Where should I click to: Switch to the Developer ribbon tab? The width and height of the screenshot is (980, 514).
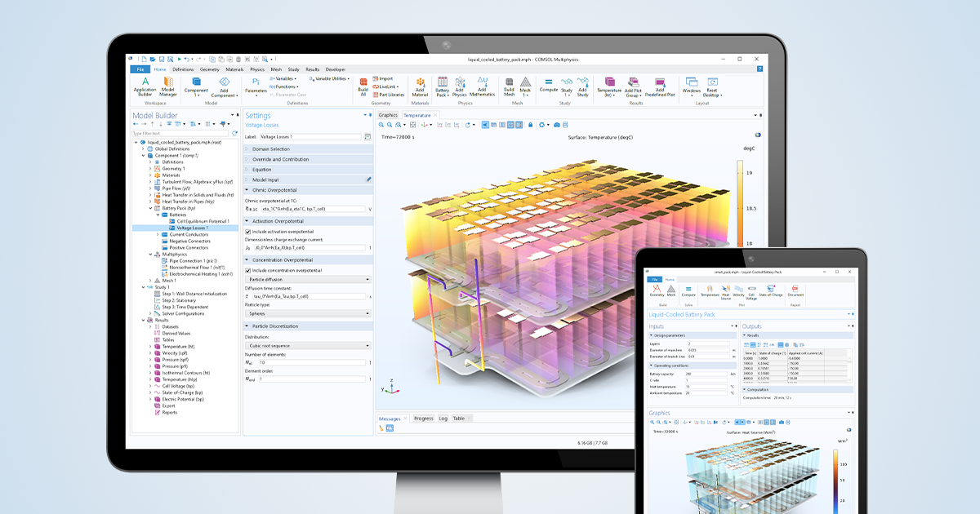tap(335, 69)
